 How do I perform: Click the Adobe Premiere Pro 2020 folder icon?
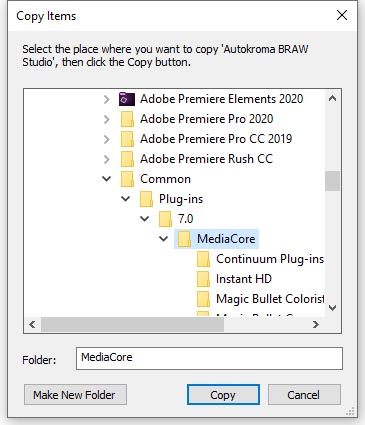(x=127, y=119)
